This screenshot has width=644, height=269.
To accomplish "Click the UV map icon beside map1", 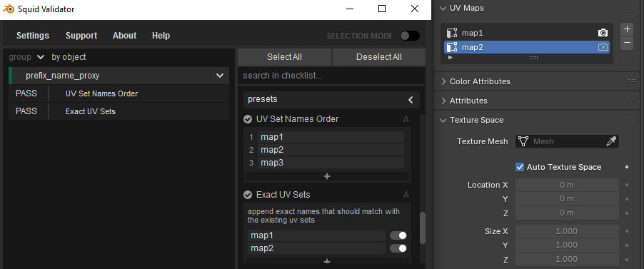I will [x=452, y=33].
